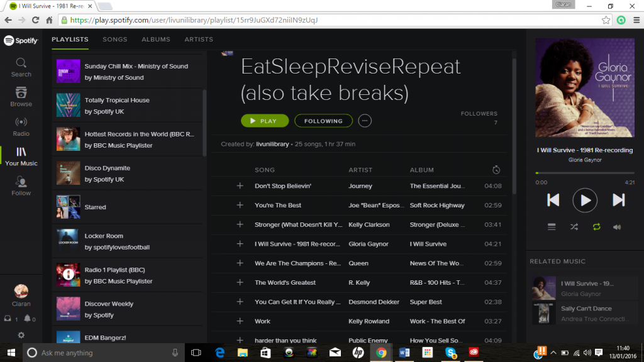
Task: Toggle repeat mode
Action: click(x=596, y=227)
